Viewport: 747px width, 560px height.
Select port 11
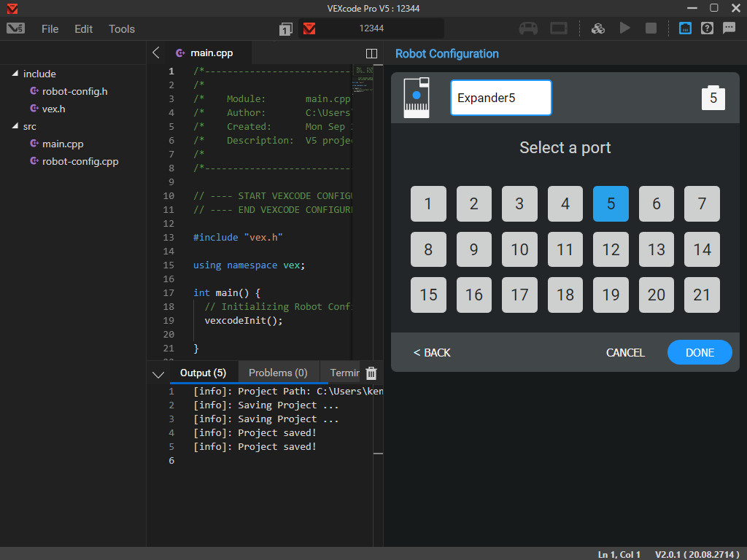pos(565,249)
